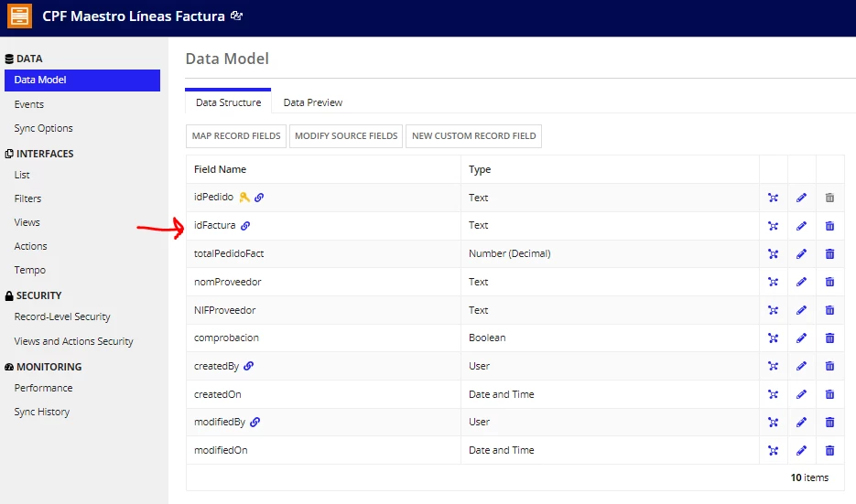Open relationships icon for idPedido row
Viewport: 856px width, 504px height.
(x=773, y=198)
